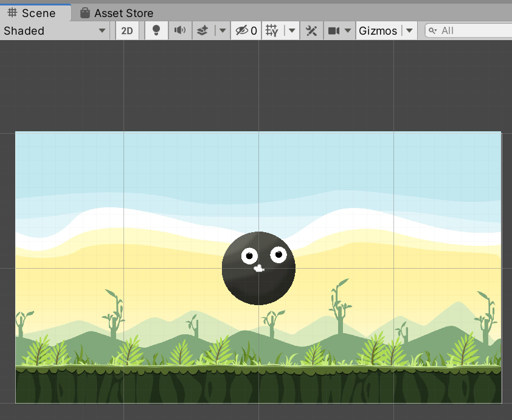Screen dimensions: 512x420
Task: Open the grid settings dropdown arrow
Action: (x=292, y=30)
